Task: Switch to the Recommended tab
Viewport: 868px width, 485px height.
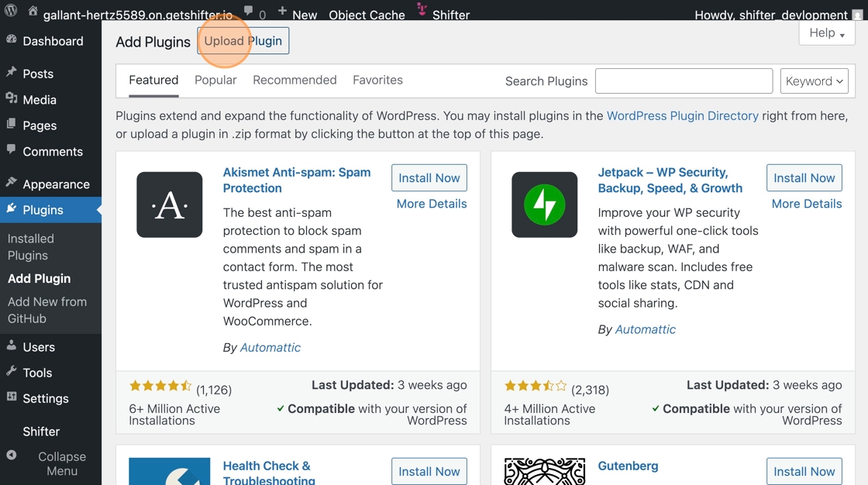Action: click(294, 81)
